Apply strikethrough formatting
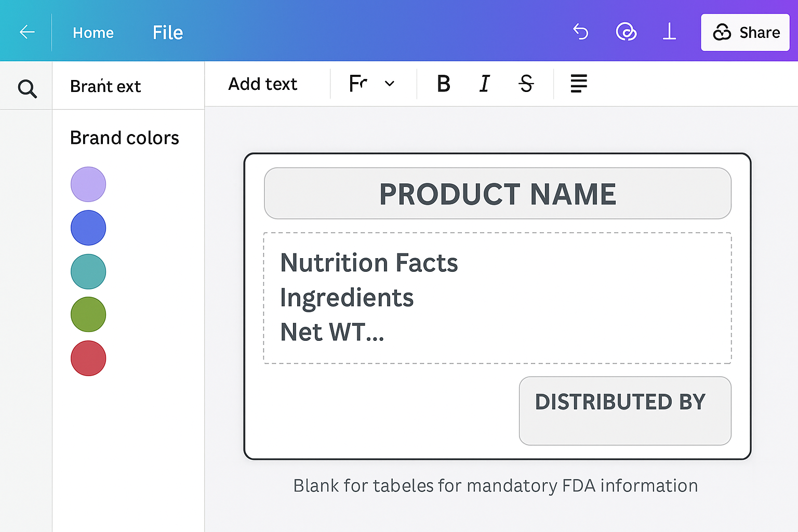This screenshot has width=798, height=532. pos(526,83)
